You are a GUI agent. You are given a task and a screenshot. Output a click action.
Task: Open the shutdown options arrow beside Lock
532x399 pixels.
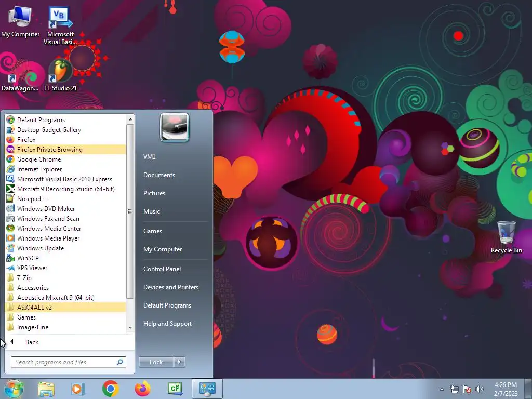[179, 362]
